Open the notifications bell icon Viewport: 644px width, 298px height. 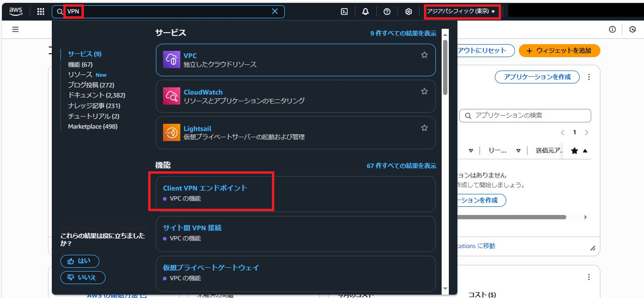pyautogui.click(x=366, y=12)
